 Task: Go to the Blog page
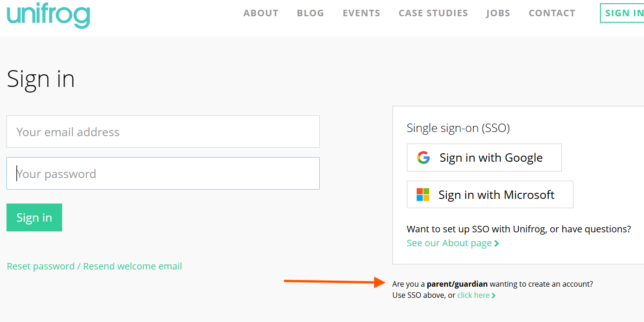(310, 13)
